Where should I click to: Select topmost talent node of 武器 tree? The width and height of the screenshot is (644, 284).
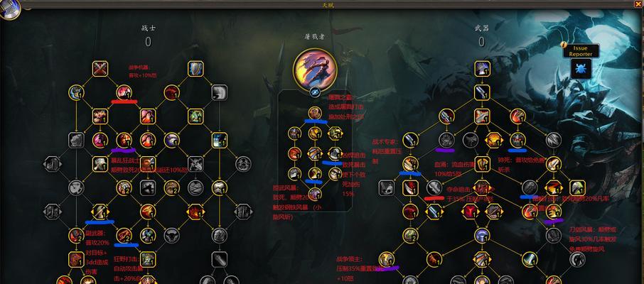tap(482, 69)
